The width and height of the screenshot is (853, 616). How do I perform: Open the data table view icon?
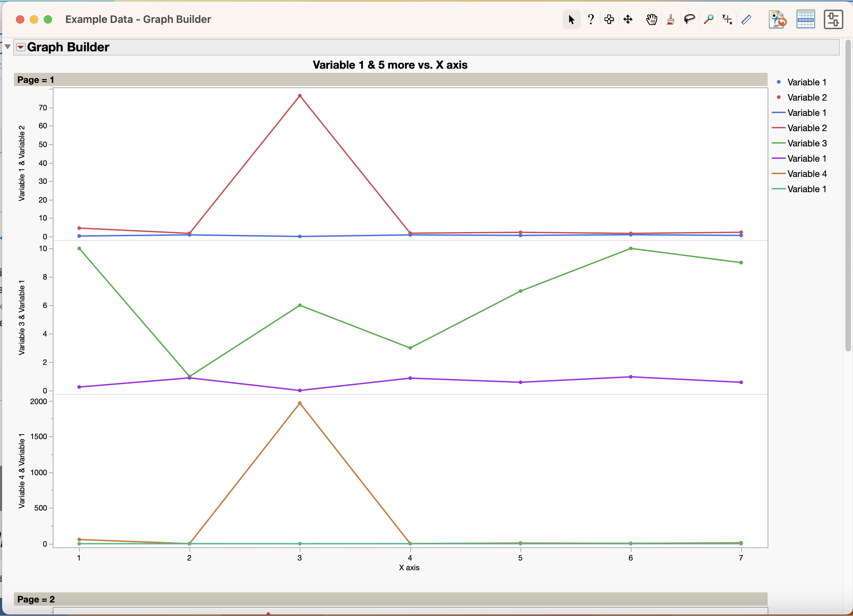(805, 19)
